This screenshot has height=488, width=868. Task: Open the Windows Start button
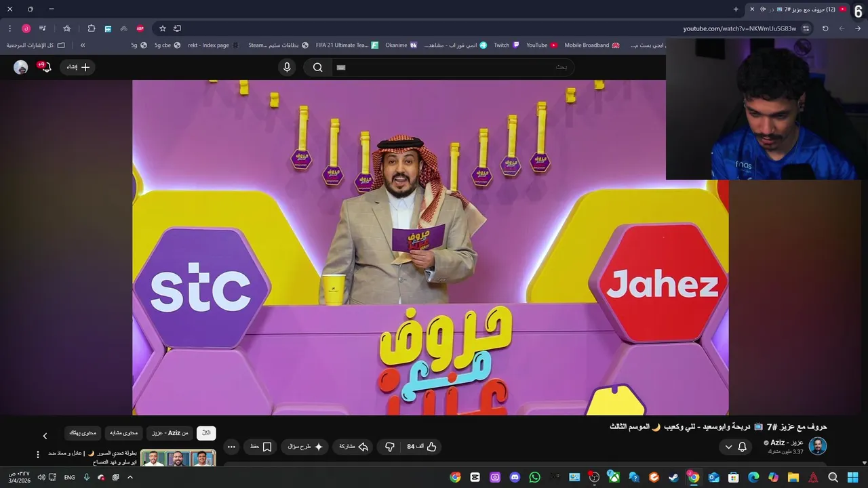coord(852,477)
